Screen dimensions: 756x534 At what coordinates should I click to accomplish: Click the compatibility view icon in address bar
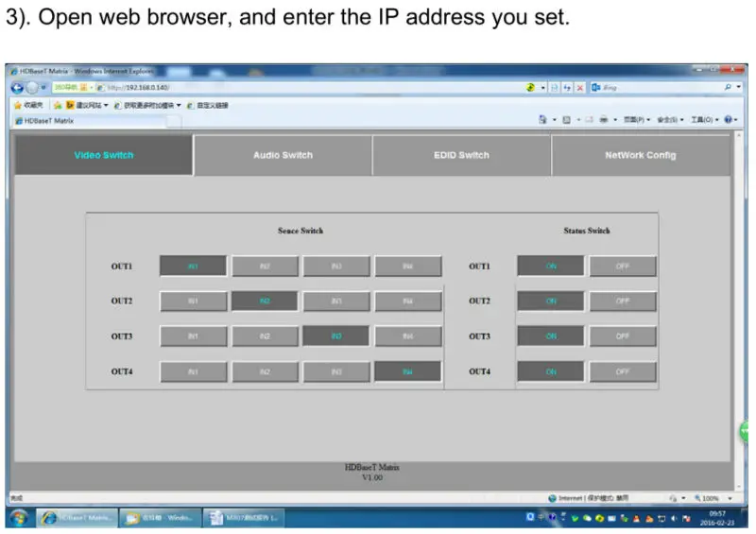tap(555, 88)
